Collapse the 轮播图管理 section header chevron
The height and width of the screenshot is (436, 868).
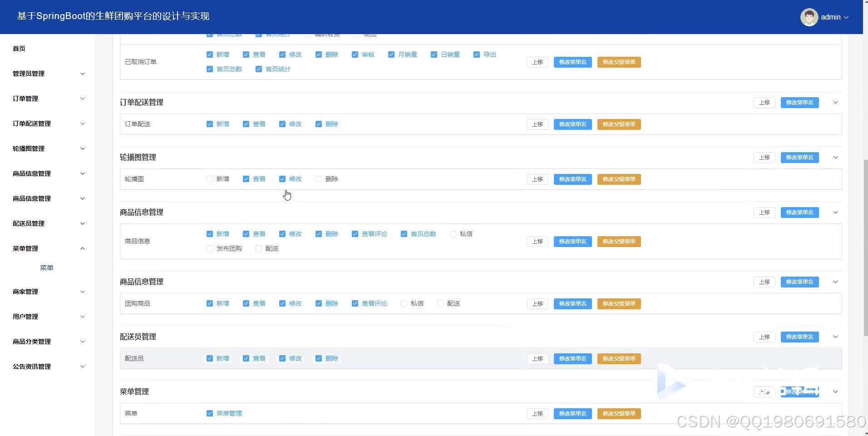pyautogui.click(x=835, y=158)
